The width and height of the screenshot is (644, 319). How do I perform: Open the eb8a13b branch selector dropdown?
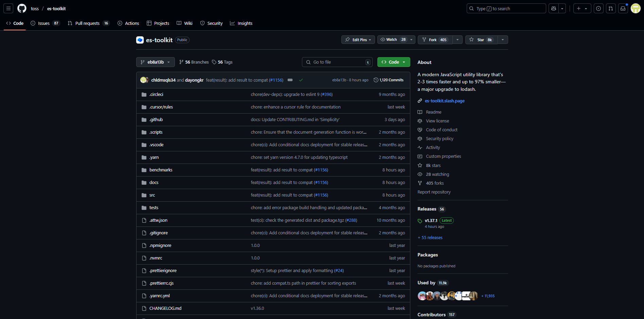(156, 62)
